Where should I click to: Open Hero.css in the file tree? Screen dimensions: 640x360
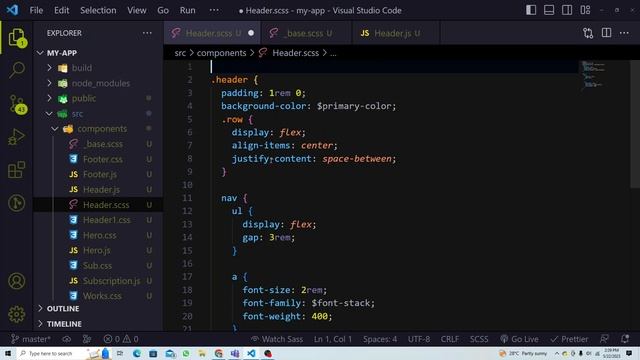98,235
